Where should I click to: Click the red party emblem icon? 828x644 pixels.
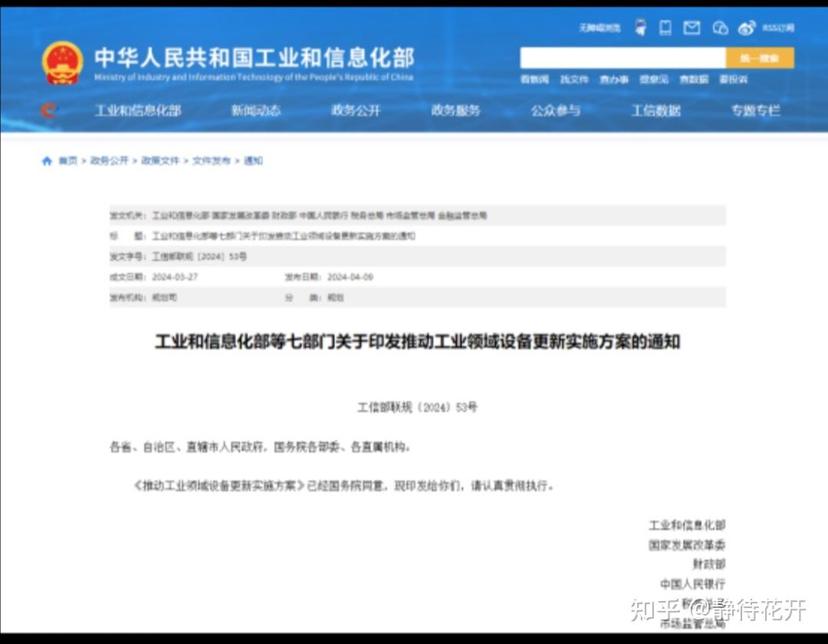pyautogui.click(x=48, y=110)
